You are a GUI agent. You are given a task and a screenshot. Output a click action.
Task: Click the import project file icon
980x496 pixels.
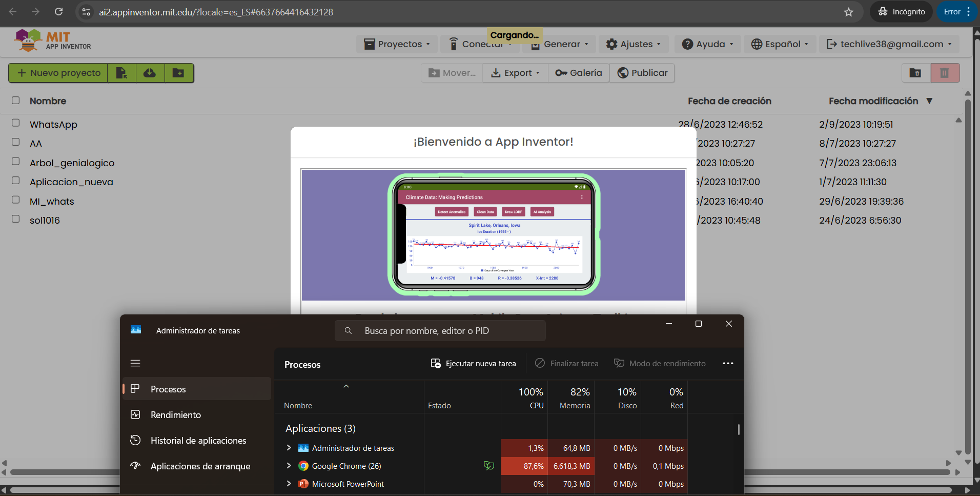tap(121, 73)
